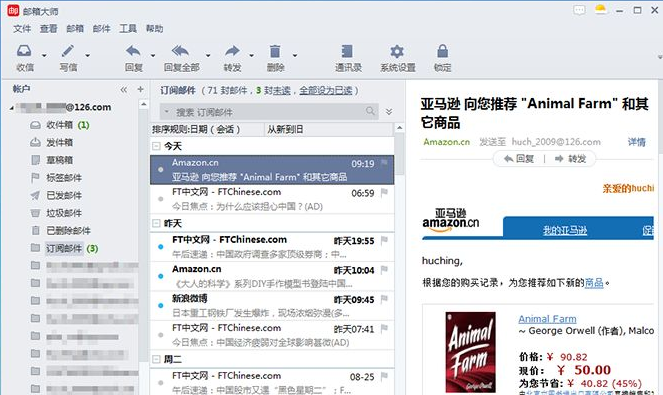Toggle flag on the FT中文网 06:59 email

click(384, 193)
